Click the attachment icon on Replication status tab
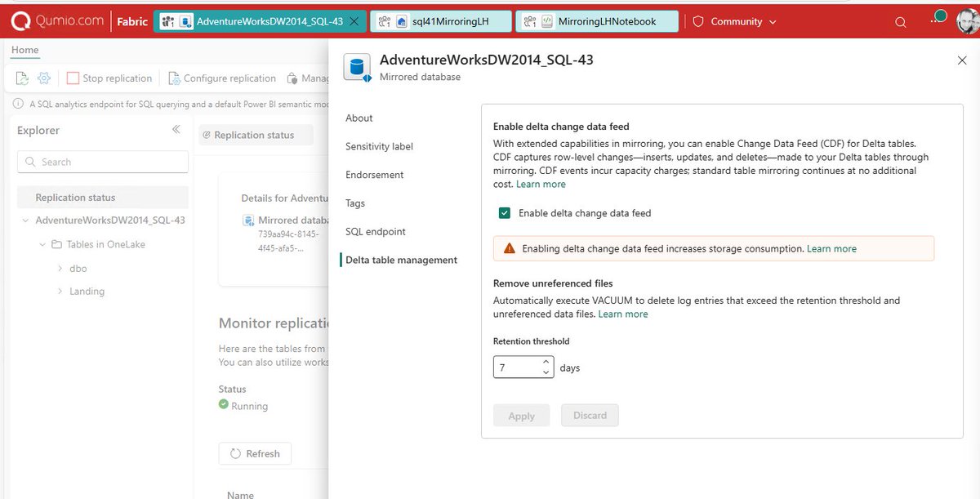 click(207, 136)
